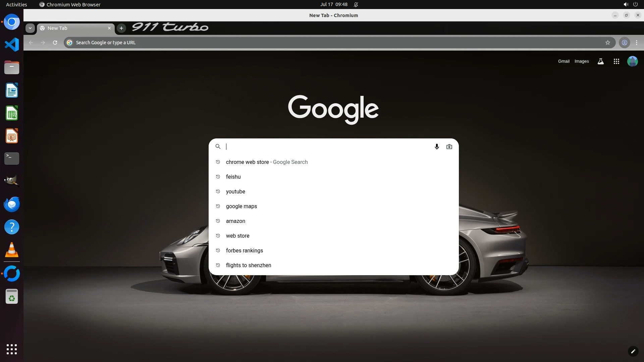Open the Chromium profile icon in the toolbar

(x=624, y=43)
